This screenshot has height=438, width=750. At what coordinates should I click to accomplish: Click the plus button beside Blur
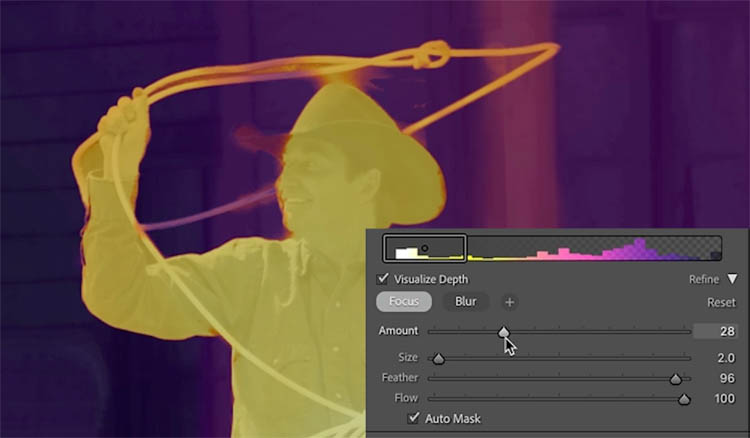pos(509,302)
